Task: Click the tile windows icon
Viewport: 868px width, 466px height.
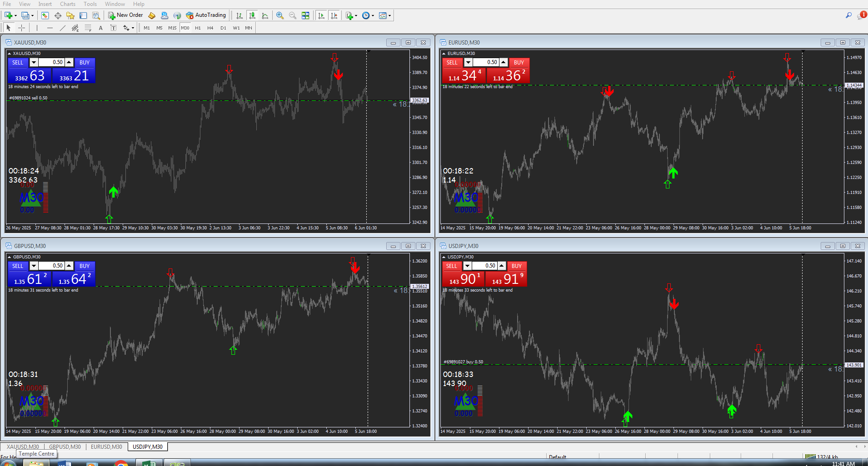Action: point(305,15)
